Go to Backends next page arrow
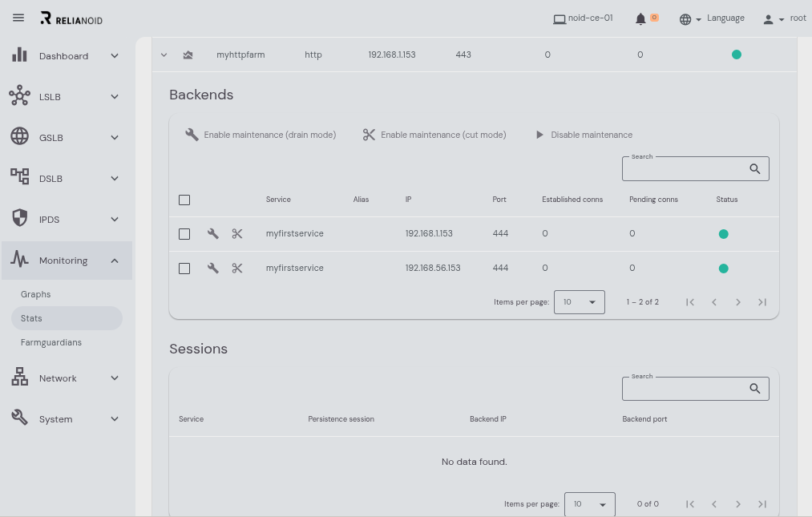The image size is (812, 517). [x=738, y=302]
